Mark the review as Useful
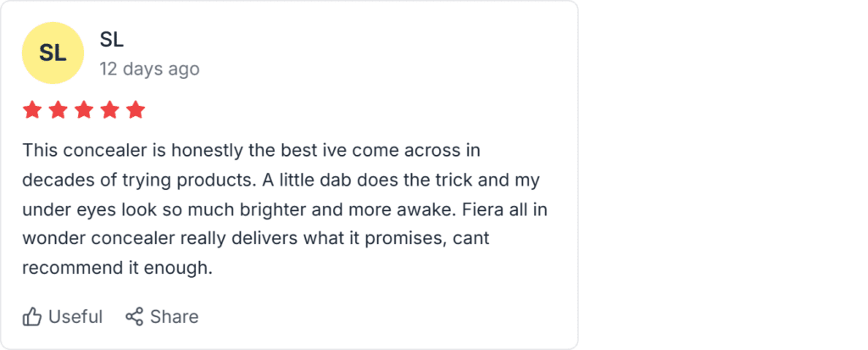 [75, 317]
